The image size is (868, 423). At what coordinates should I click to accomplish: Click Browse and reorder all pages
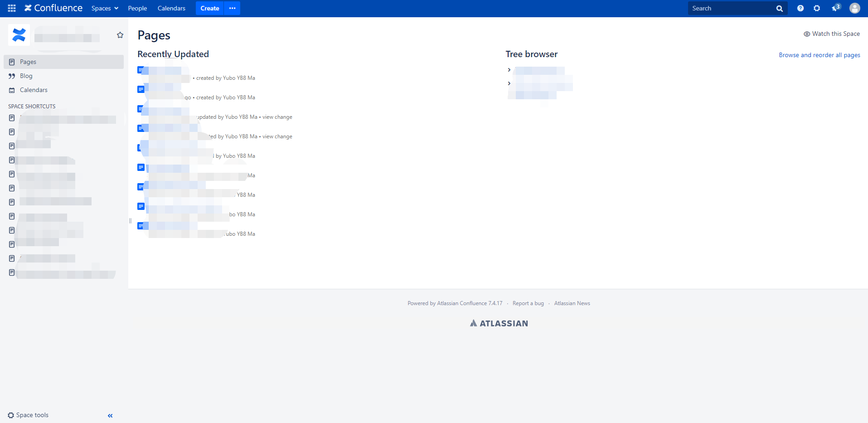(820, 55)
